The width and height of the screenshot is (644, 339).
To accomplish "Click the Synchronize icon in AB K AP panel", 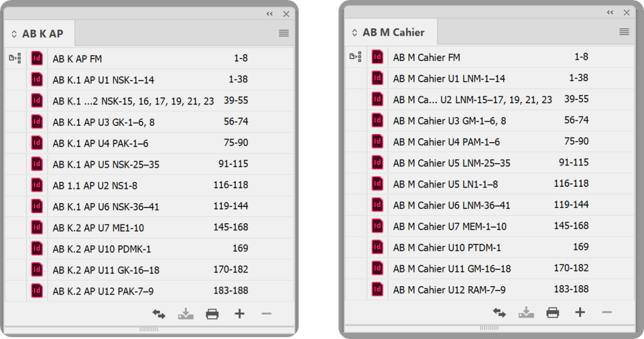I will point(158,314).
